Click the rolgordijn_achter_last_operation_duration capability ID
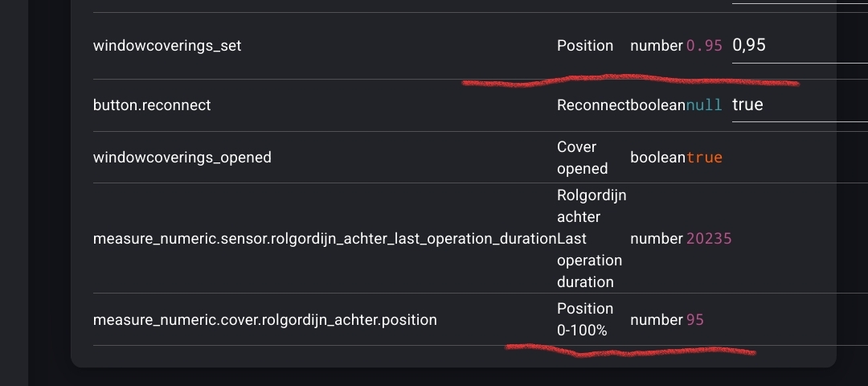Viewport: 868px width, 386px height. point(325,239)
